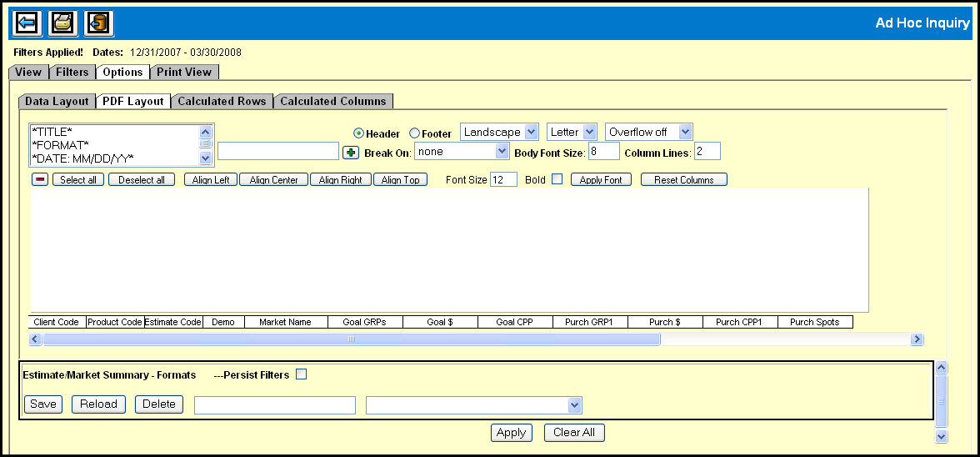
Task: Switch to the Options tab
Action: click(122, 72)
